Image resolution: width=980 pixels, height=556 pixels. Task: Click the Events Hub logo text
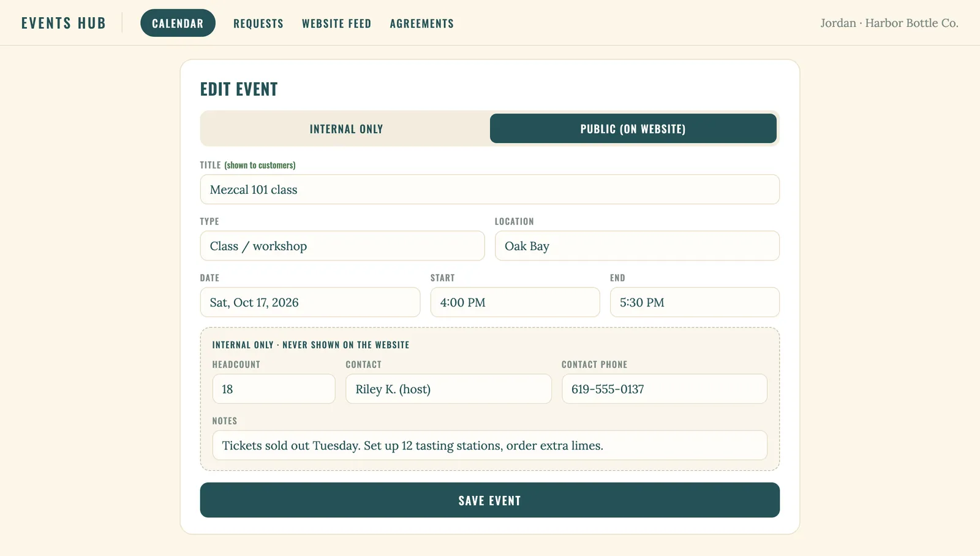coord(64,23)
